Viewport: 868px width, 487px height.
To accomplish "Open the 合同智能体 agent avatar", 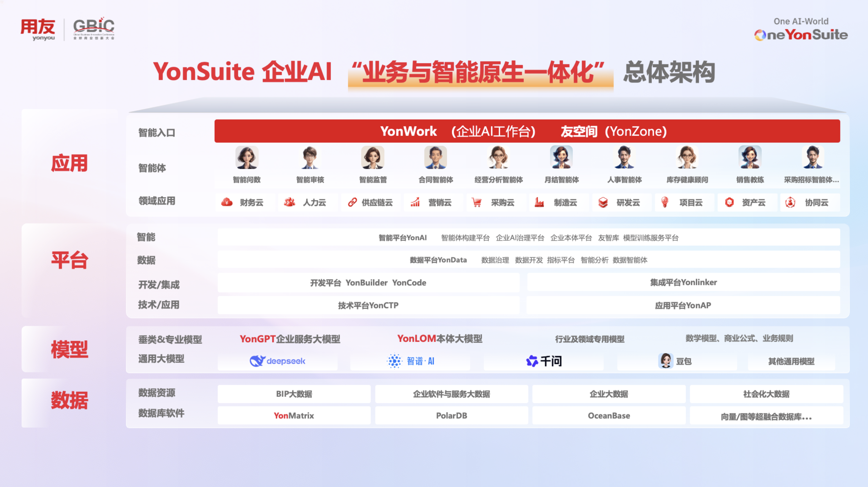I will click(x=435, y=157).
